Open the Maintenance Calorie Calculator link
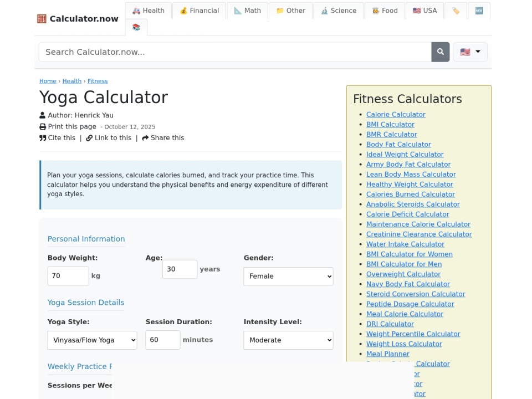 coord(418,224)
